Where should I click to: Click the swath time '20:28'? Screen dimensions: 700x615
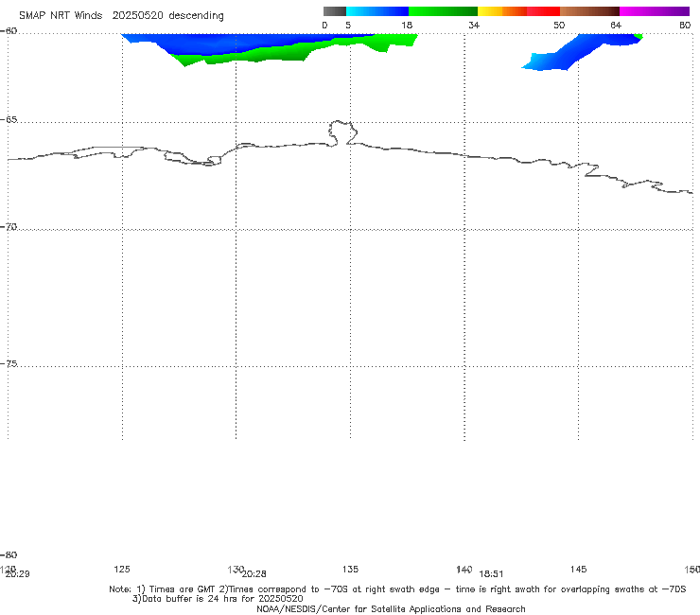(x=254, y=574)
